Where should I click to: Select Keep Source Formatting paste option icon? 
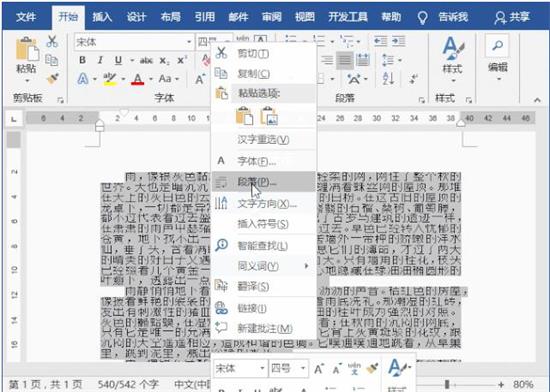click(x=244, y=116)
